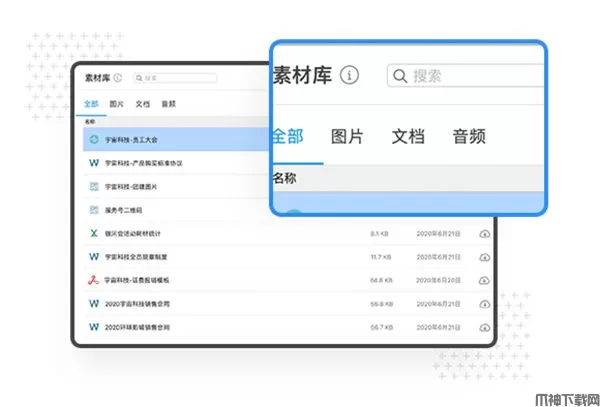Viewport: 600px width, 407px height.
Task: Click the image file icon for 宇宙科技-团建图片
Action: click(x=93, y=187)
